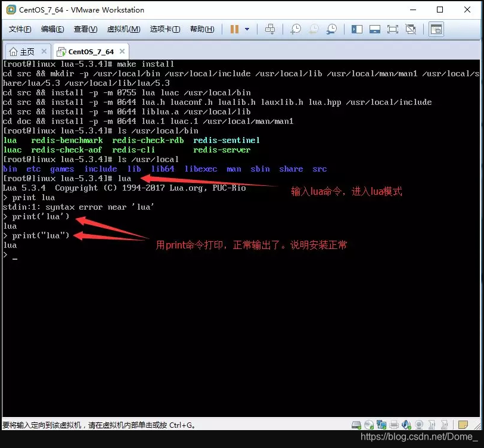The width and height of the screenshot is (484, 448).
Task: Click 'share' directory name in terminal
Action: click(291, 169)
